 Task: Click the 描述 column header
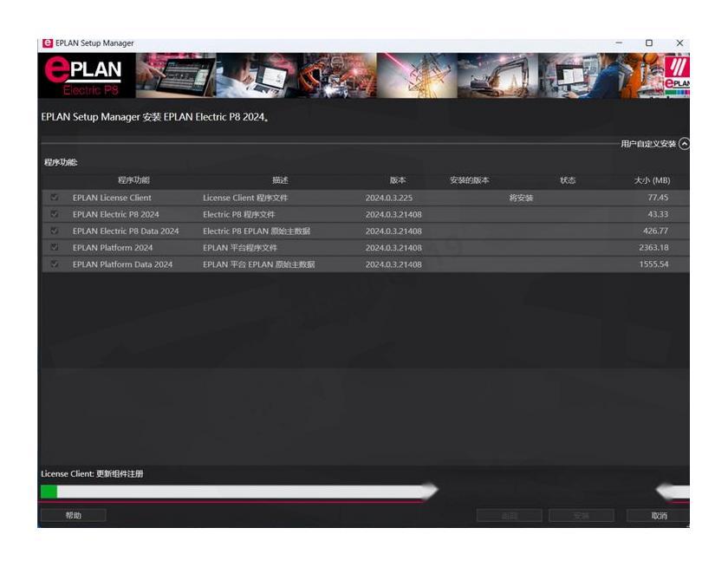coord(280,180)
